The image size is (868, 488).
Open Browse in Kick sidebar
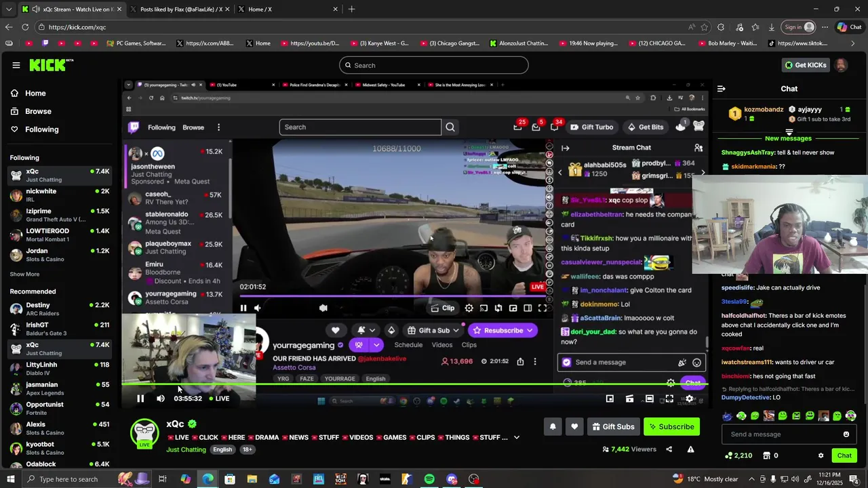pos(38,111)
